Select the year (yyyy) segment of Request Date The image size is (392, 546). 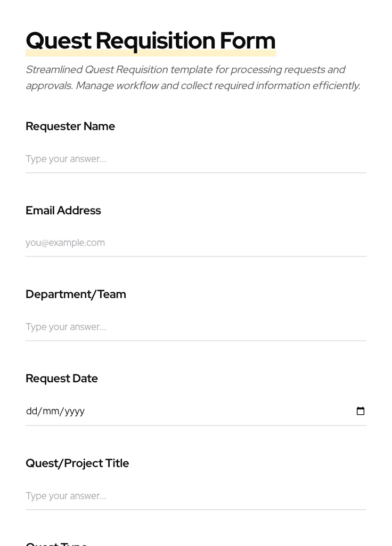point(75,411)
